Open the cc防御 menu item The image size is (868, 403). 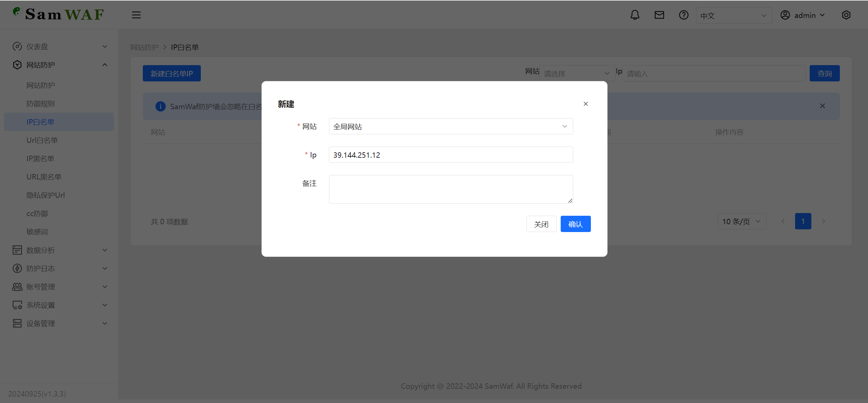(59, 213)
